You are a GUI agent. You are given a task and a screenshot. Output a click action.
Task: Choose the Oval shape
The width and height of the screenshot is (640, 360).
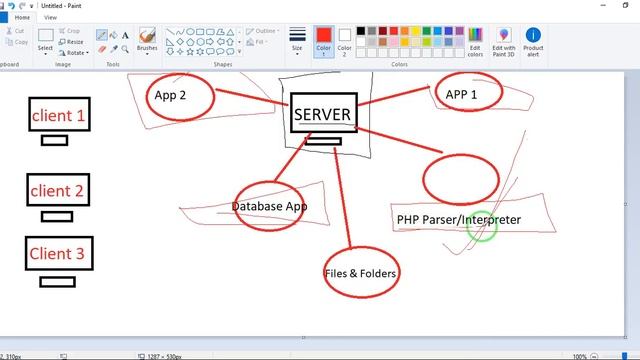(190, 32)
